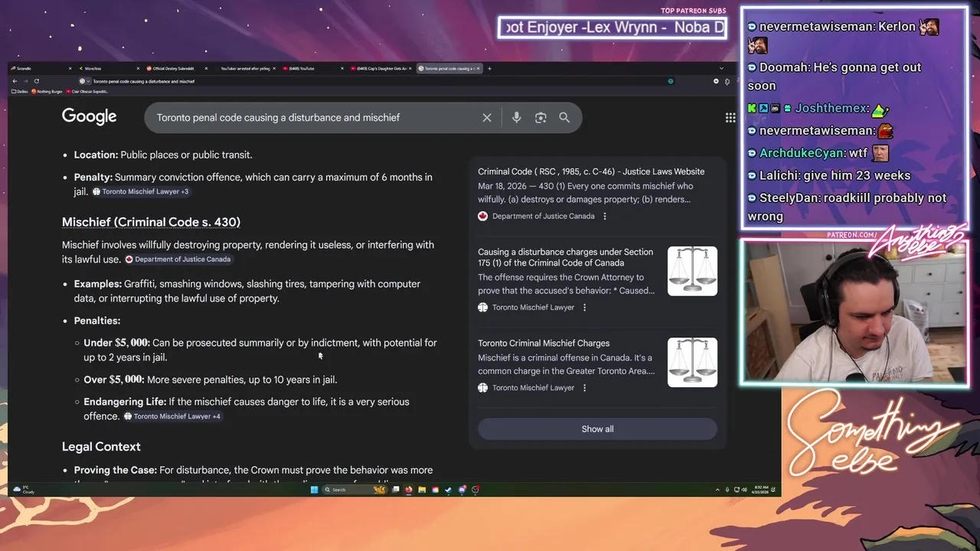Image resolution: width=980 pixels, height=551 pixels.
Task: Click the Legal Context heading
Action: (x=101, y=446)
